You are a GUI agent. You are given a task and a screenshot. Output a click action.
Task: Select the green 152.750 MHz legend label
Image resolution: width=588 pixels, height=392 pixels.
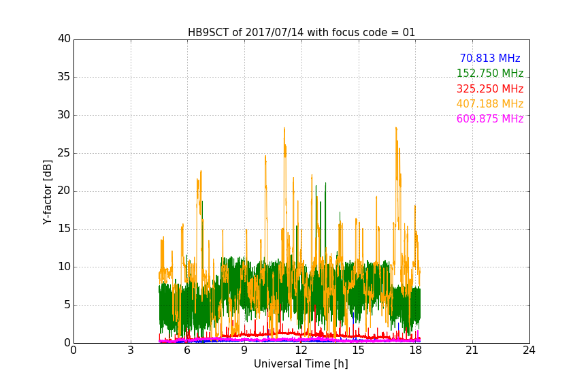click(x=490, y=73)
